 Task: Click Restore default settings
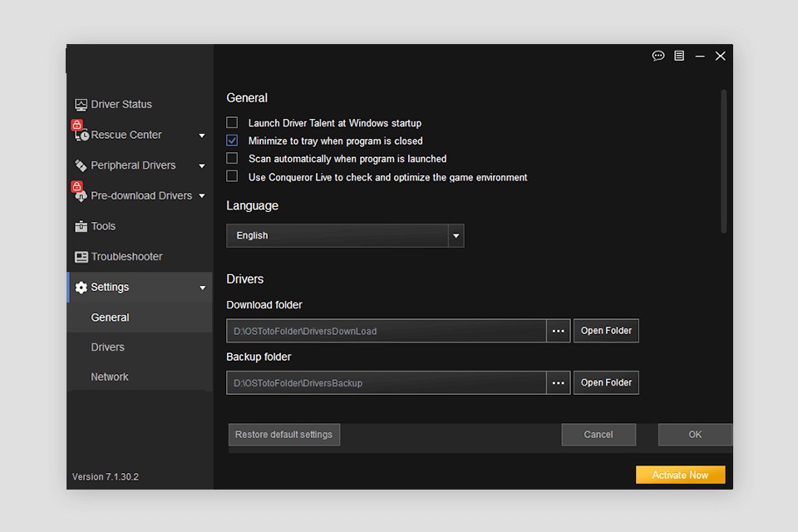(x=283, y=434)
